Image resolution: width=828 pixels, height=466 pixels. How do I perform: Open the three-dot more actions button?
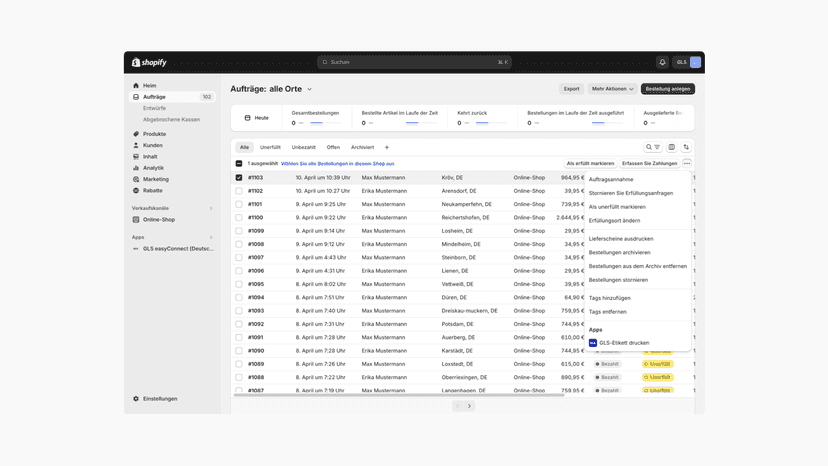tap(686, 164)
